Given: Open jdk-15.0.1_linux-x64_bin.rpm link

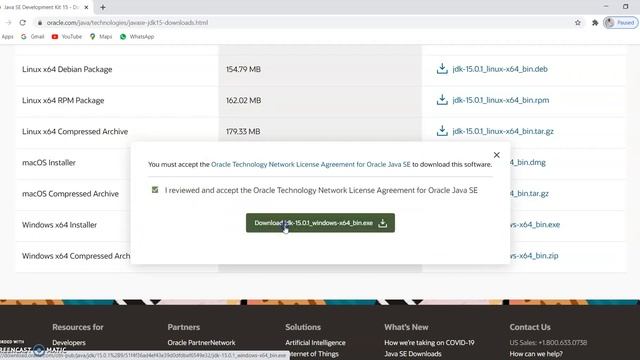Looking at the screenshot, I should 501,100.
